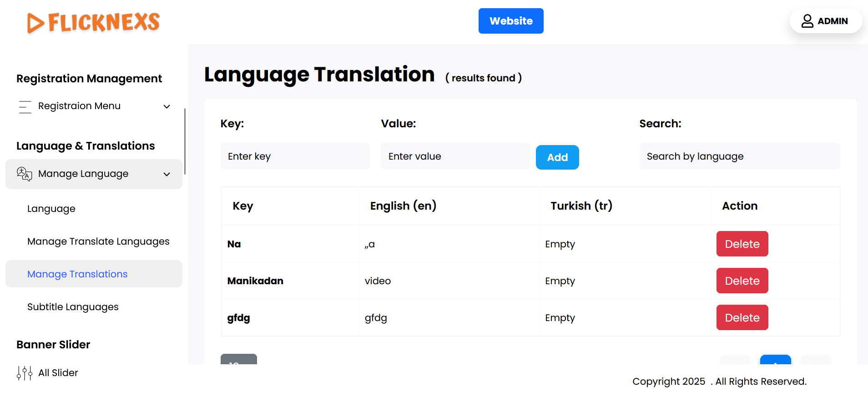Click the blue Website button
The width and height of the screenshot is (868, 397).
click(x=510, y=21)
